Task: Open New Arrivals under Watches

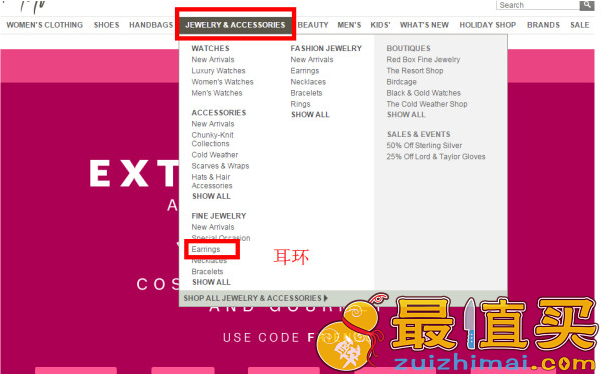Action: tap(213, 60)
